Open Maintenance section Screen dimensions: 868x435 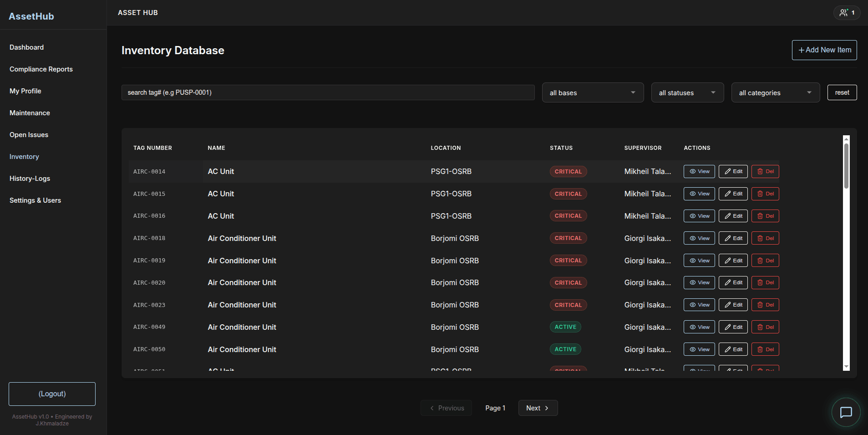coord(30,113)
